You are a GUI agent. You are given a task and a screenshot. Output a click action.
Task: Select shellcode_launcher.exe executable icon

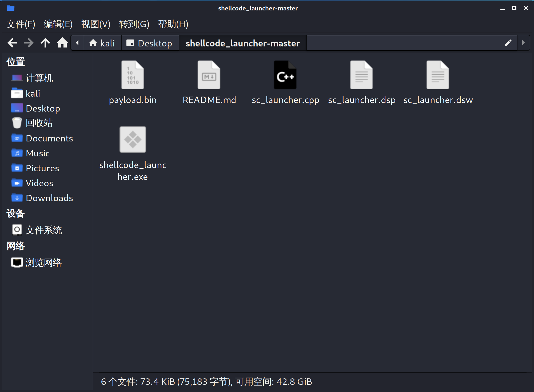(133, 140)
